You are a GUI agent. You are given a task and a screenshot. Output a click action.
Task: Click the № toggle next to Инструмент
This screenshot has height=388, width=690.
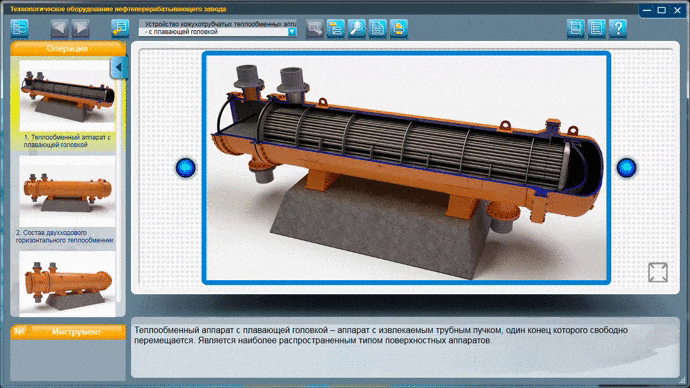pyautogui.click(x=19, y=332)
